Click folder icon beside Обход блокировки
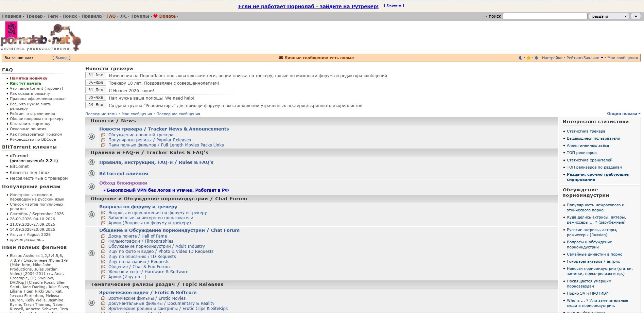The width and height of the screenshot is (644, 313). 91,186
